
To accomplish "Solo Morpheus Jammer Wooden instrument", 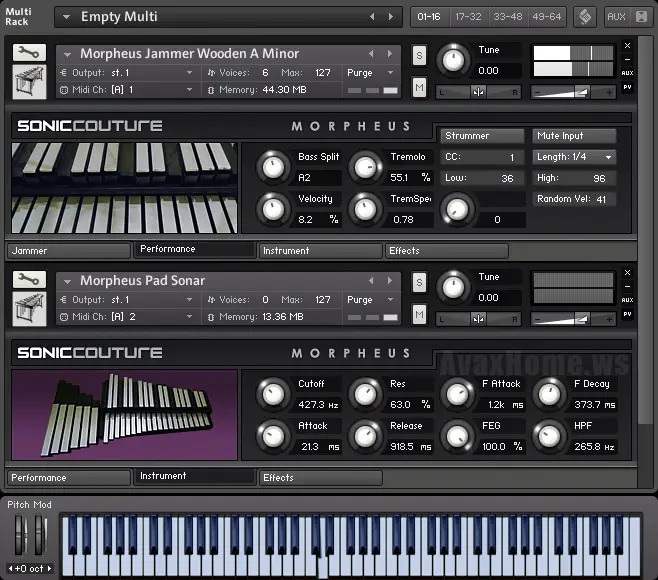I will click(419, 56).
